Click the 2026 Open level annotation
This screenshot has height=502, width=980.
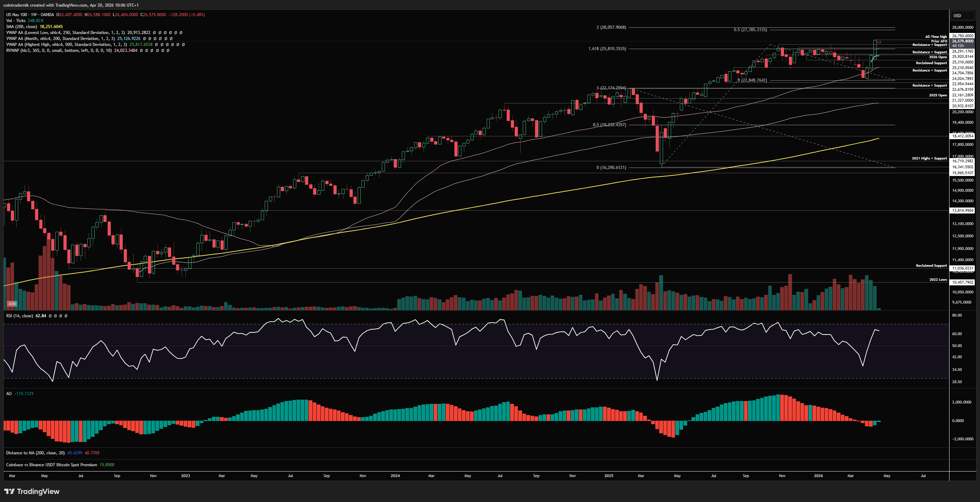[938, 57]
